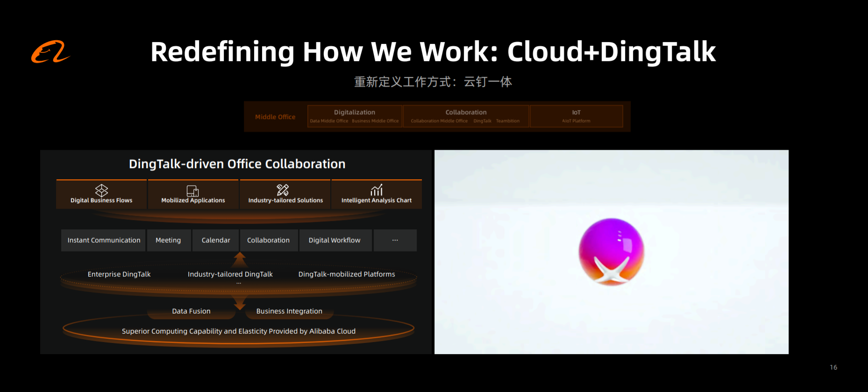
Task: Click the Mobilized Applications device icon
Action: tap(193, 190)
